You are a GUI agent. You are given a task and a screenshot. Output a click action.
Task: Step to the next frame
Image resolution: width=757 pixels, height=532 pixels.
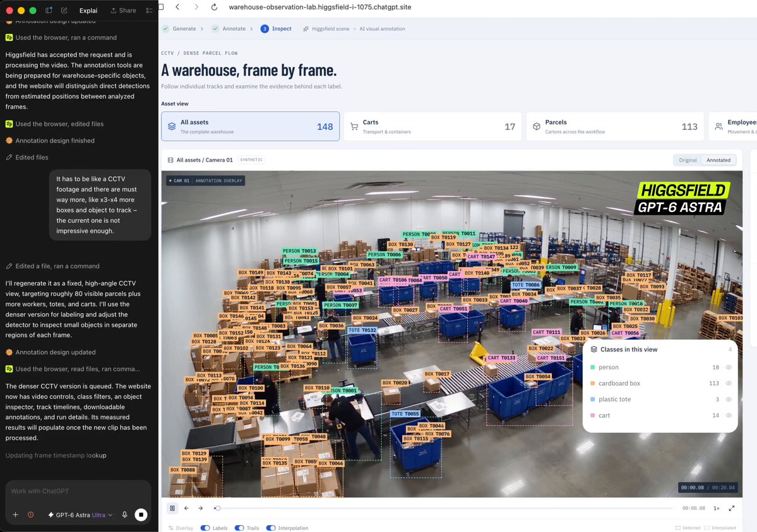click(201, 508)
